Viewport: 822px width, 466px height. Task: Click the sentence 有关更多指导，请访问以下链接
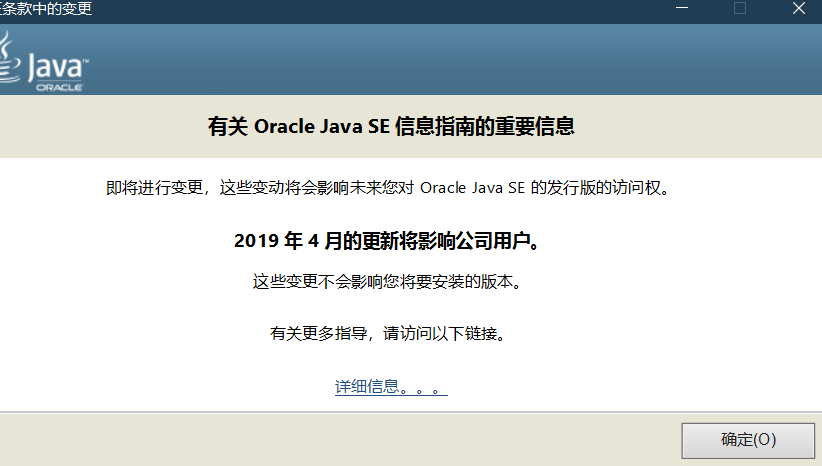click(x=387, y=333)
